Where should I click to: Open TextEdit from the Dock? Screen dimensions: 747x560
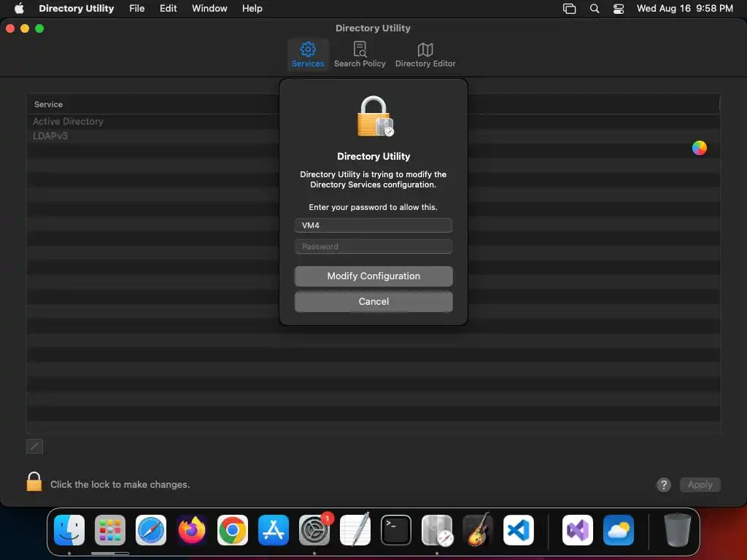click(355, 530)
